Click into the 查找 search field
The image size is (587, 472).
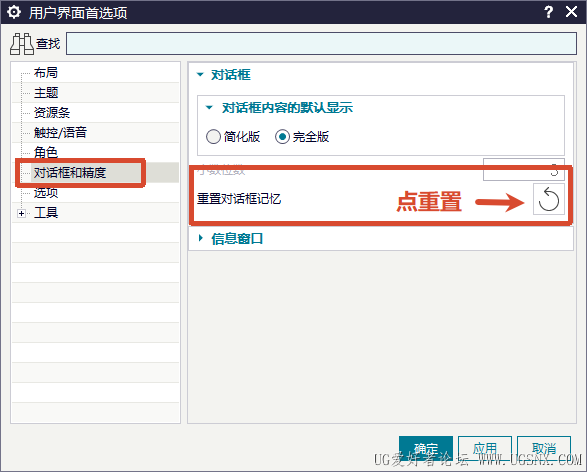pyautogui.click(x=321, y=43)
